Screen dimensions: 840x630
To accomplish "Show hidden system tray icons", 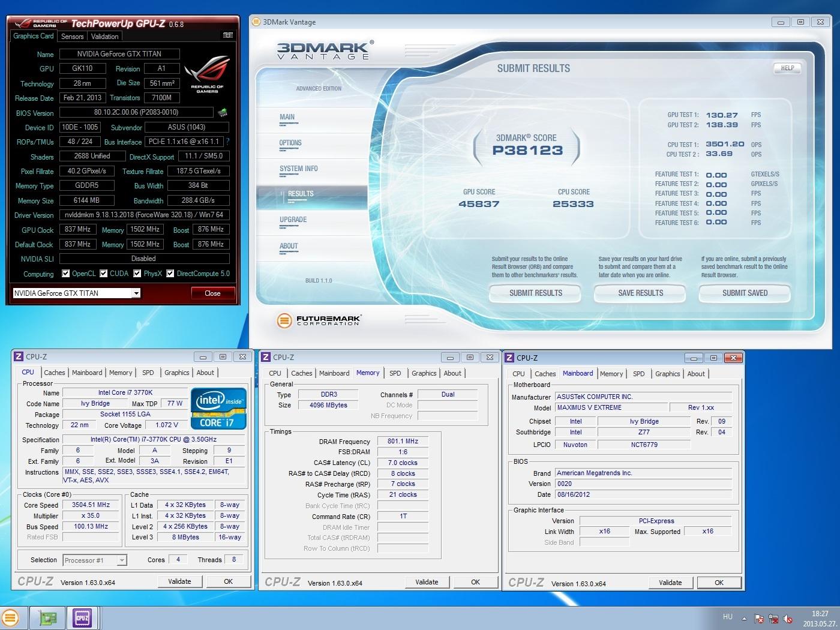I will [x=744, y=619].
